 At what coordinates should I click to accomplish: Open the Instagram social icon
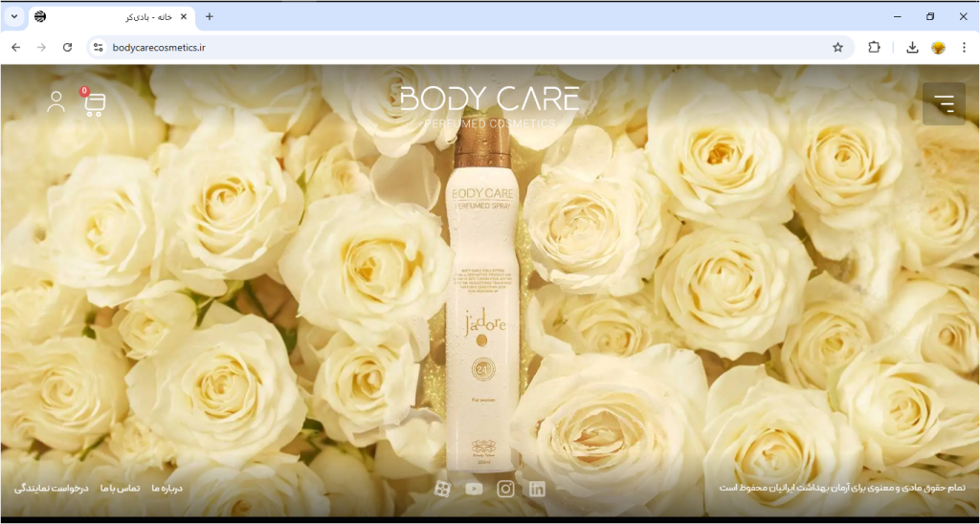[x=505, y=489]
